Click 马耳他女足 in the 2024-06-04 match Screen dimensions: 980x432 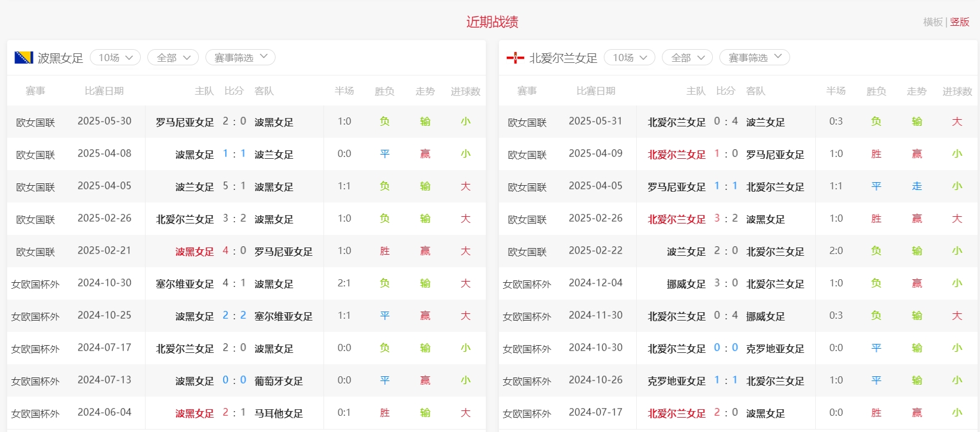[x=279, y=413]
